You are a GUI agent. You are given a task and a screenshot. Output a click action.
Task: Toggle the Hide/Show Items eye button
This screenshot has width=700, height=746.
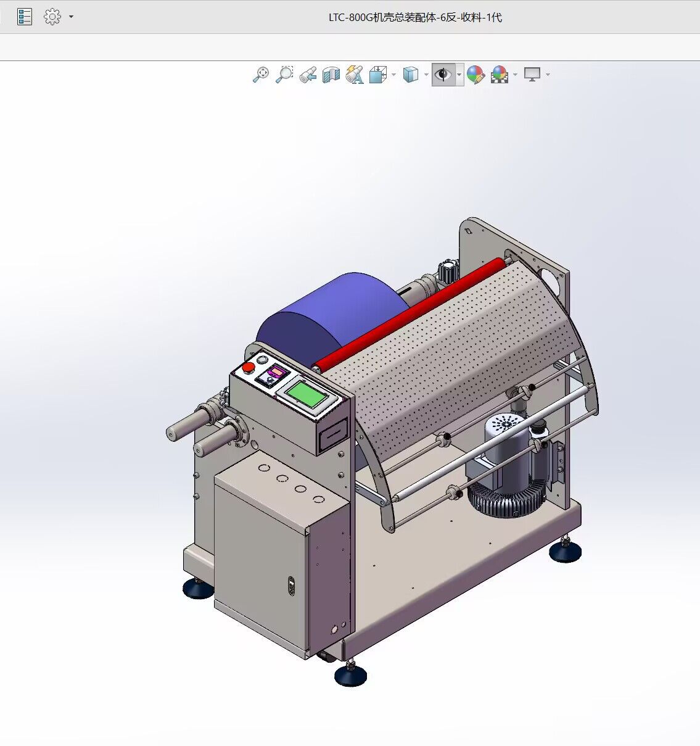click(x=443, y=75)
